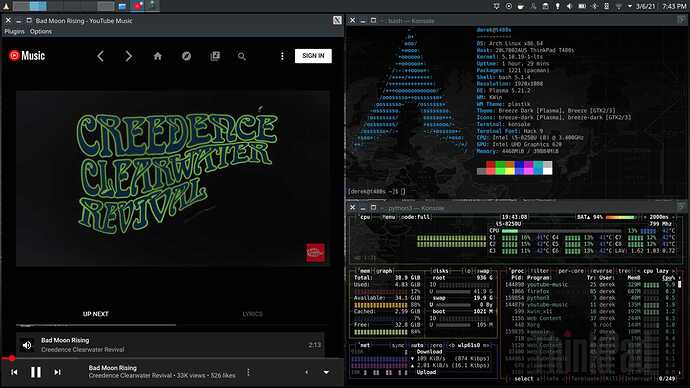Open the clipboard tray icon

click(545, 6)
